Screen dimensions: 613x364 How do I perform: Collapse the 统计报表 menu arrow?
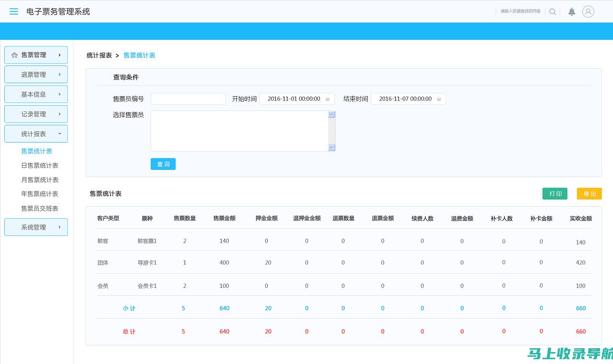tap(60, 134)
